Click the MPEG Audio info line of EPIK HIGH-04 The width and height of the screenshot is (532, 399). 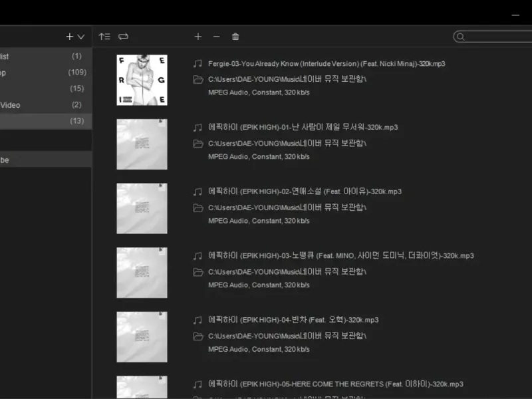(259, 349)
